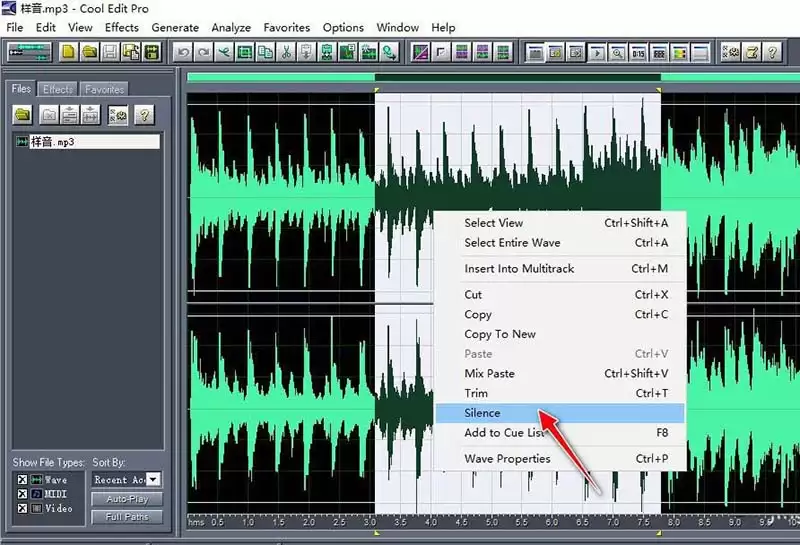
Task: Click the Convert sample type icon with arrow
Action: 389,52
